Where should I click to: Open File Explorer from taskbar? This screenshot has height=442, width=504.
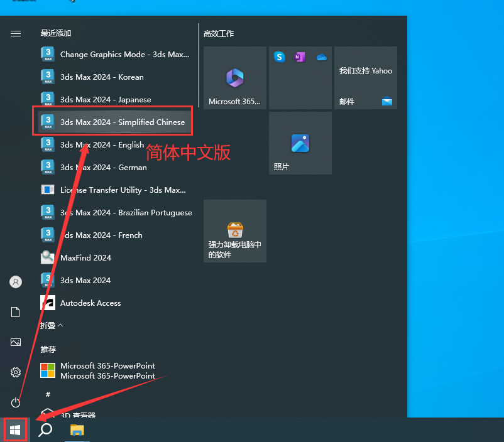(x=77, y=430)
